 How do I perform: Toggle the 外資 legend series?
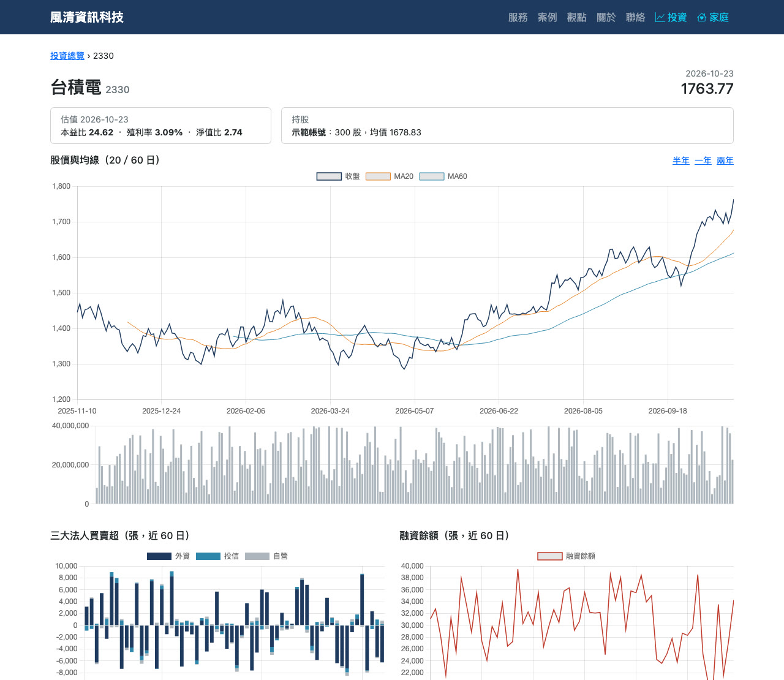coord(168,556)
